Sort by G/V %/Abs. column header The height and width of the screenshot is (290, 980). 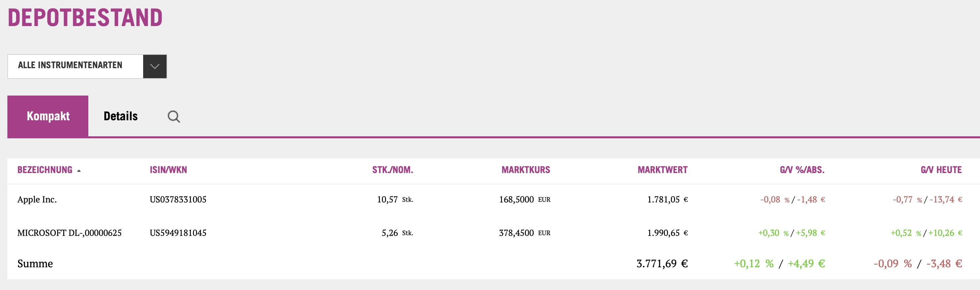(802, 170)
